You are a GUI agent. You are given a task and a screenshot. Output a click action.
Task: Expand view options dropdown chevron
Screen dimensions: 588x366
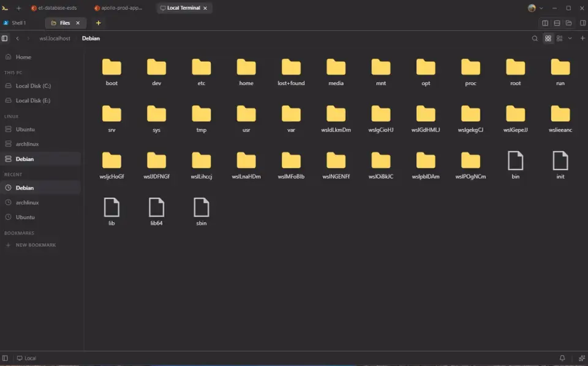(570, 38)
